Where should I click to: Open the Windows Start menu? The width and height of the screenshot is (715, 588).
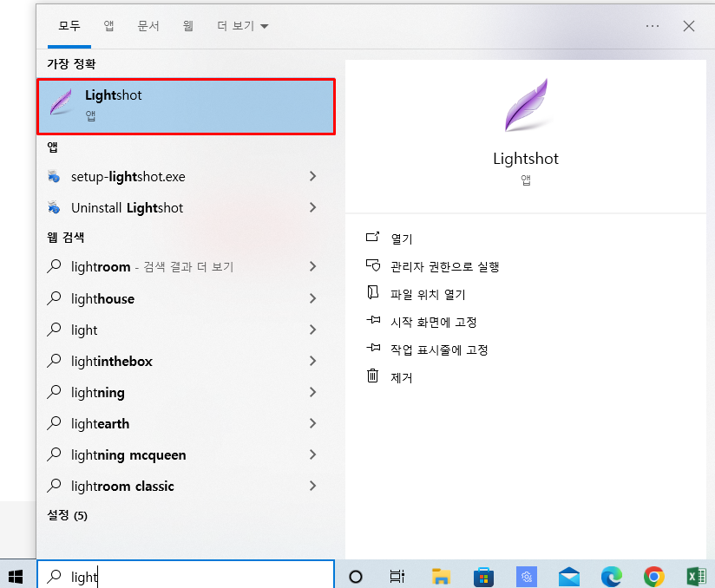[16, 577]
